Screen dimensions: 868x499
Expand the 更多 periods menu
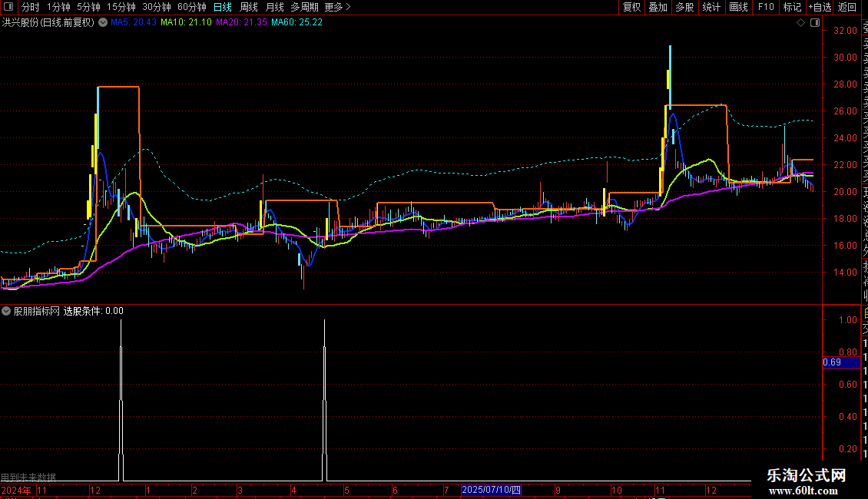(337, 7)
